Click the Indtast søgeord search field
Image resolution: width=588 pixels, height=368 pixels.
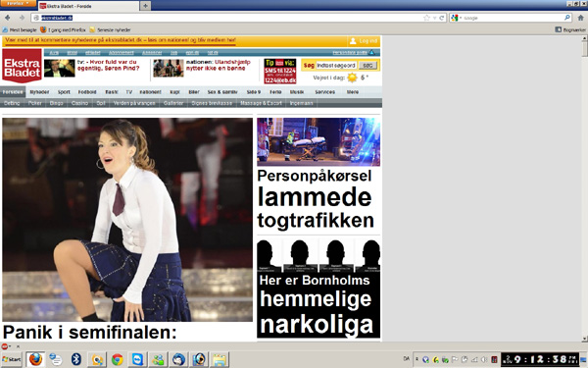[x=336, y=66]
